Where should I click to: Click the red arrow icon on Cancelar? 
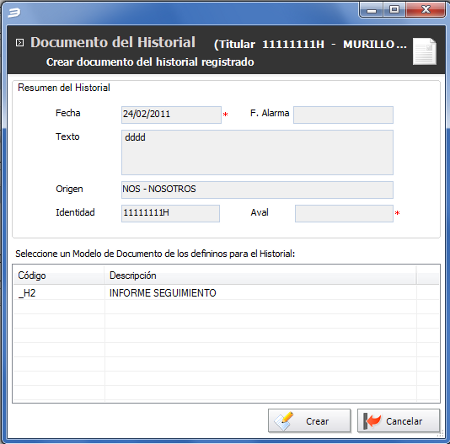click(x=372, y=421)
